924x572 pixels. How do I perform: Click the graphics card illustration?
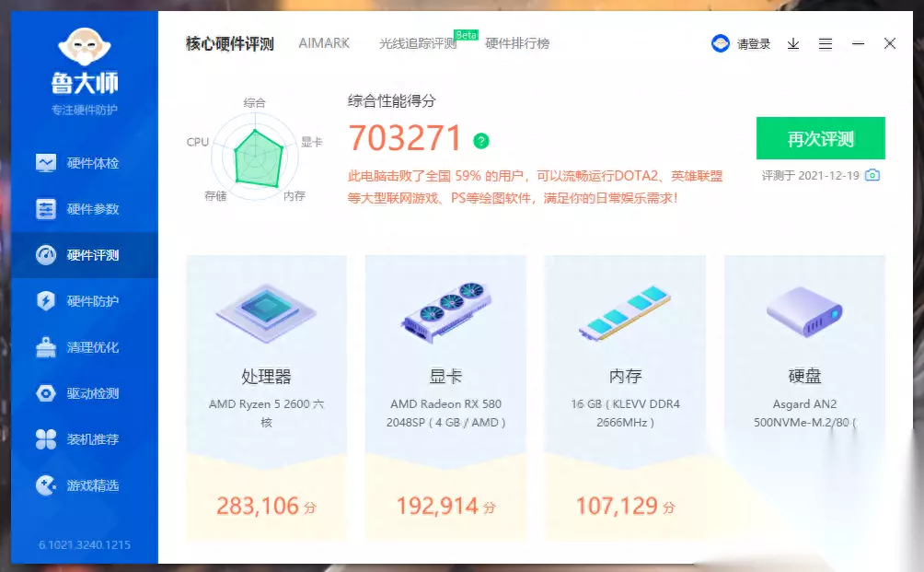point(446,312)
